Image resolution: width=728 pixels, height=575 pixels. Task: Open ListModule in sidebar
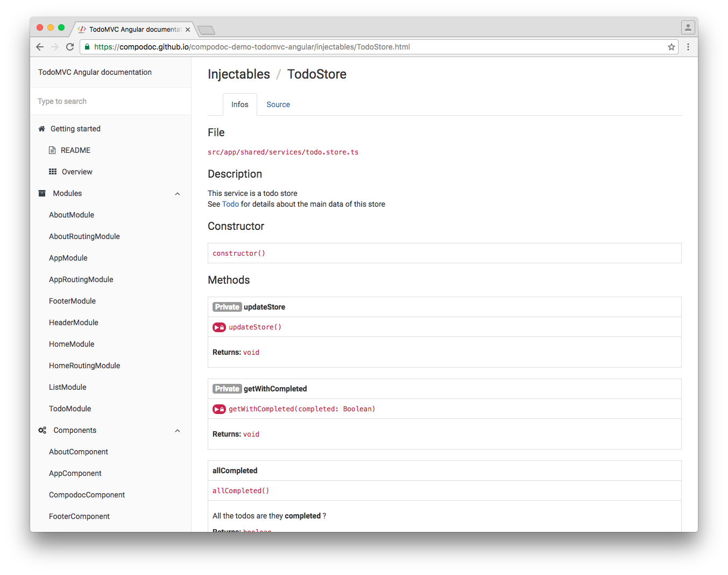[68, 387]
